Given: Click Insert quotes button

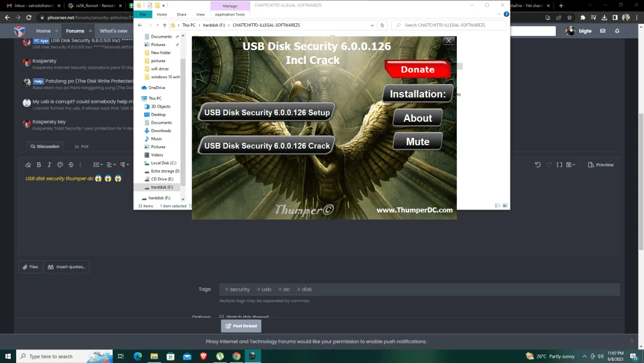Looking at the screenshot, I should point(67,267).
